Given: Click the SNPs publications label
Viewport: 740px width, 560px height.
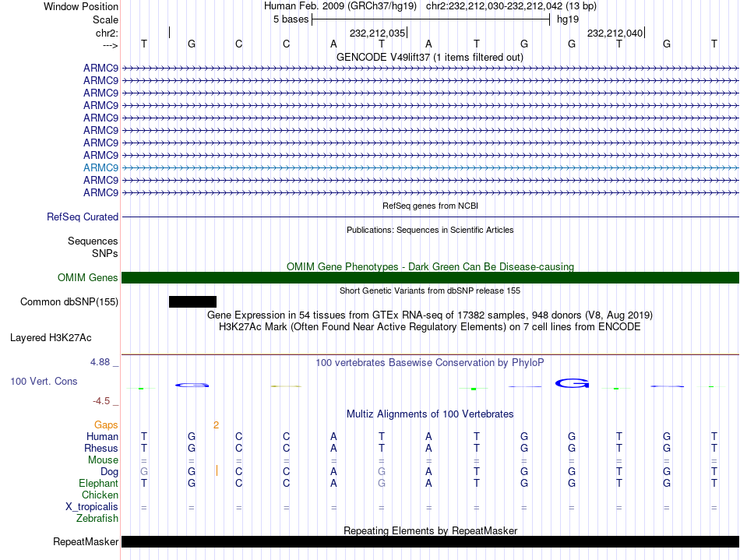Looking at the screenshot, I should 105,253.
